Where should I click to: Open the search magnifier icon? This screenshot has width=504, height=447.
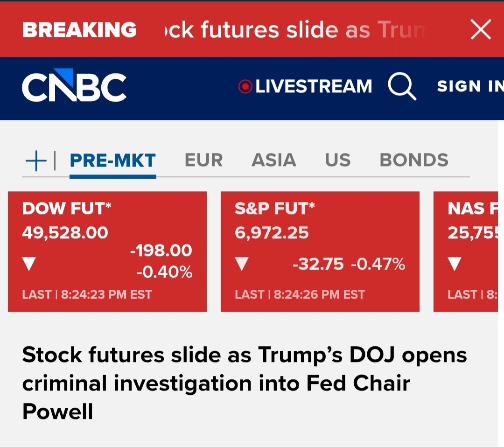pos(402,87)
